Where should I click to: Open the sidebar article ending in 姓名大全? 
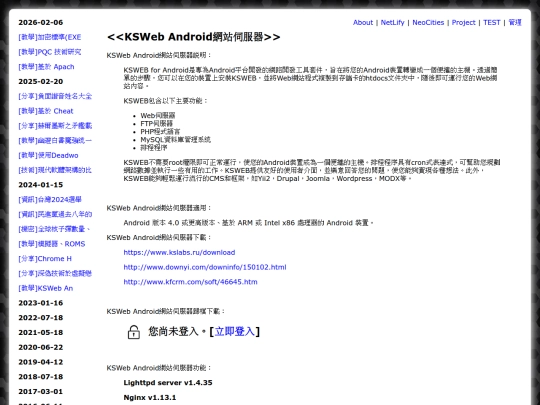pyautogui.click(x=55, y=96)
